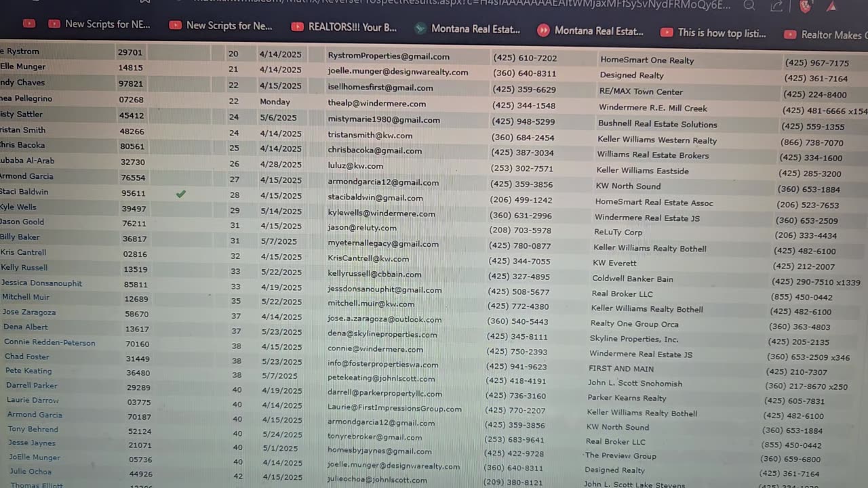Click the office name Bushnell Real Estate Solutions
The height and width of the screenshot is (488, 868).
[657, 124]
